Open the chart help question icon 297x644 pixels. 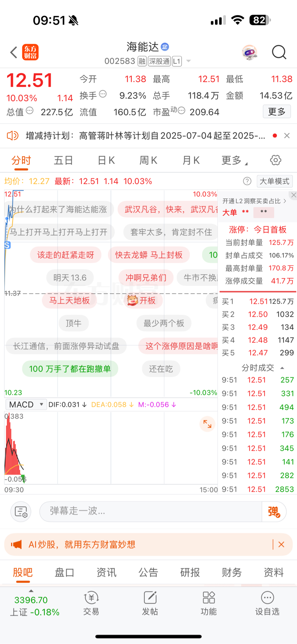[247, 181]
